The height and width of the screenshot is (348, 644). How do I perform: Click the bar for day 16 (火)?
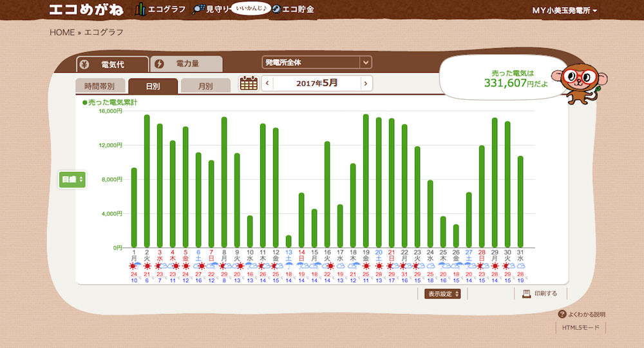click(x=327, y=195)
